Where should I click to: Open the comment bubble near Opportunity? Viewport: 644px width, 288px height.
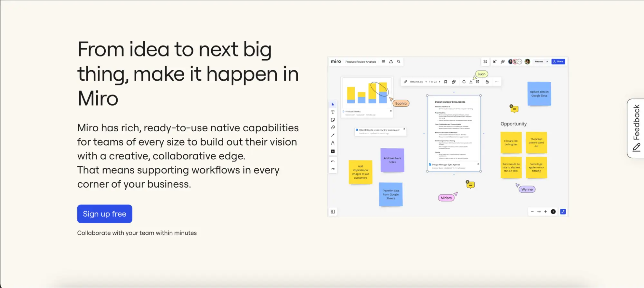[x=514, y=109]
